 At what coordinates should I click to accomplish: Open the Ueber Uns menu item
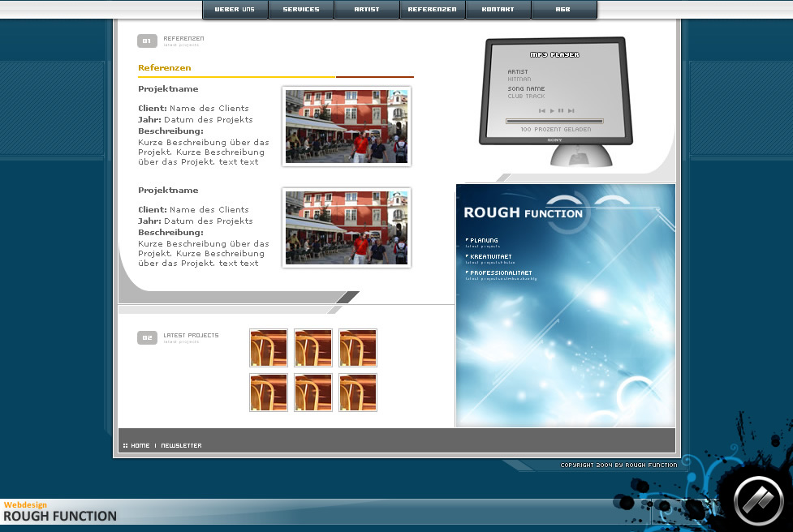coord(235,10)
